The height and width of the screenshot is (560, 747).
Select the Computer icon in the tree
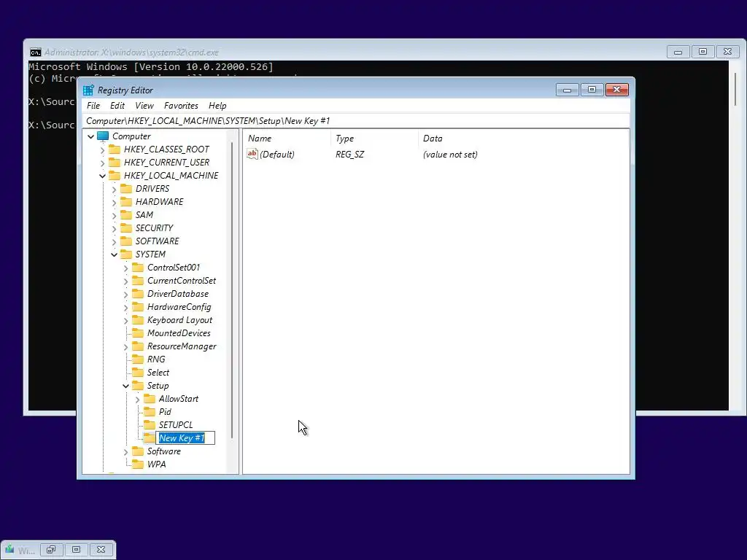pos(103,136)
